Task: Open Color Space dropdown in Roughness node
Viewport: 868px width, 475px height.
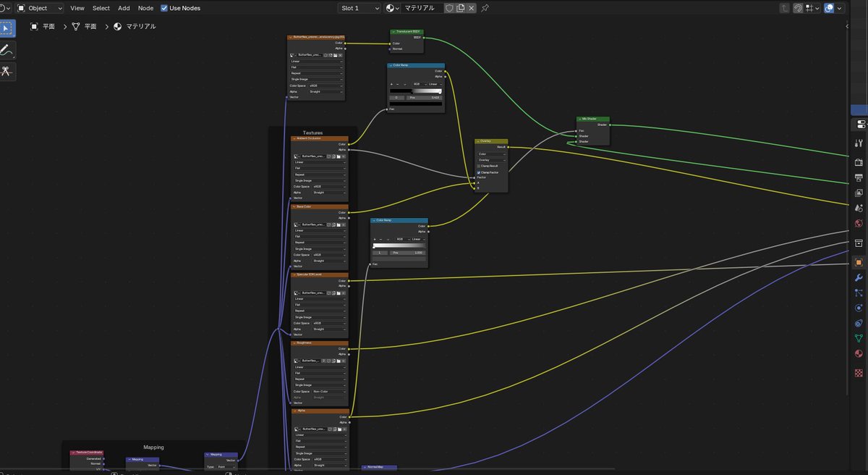Action: coord(329,391)
